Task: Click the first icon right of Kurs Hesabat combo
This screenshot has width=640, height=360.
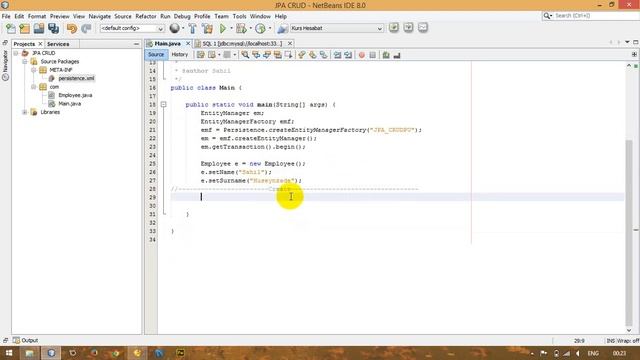Action: 393,27
